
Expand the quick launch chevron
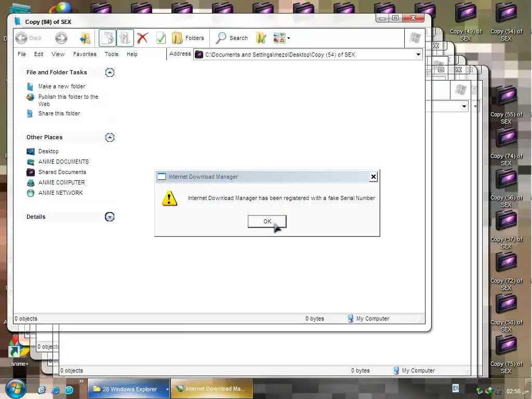[82, 381]
